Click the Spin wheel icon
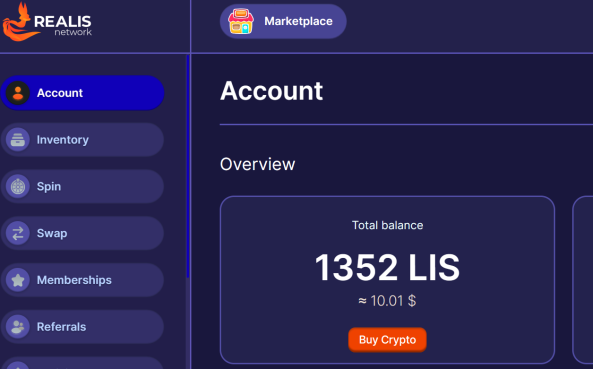 click(x=18, y=186)
